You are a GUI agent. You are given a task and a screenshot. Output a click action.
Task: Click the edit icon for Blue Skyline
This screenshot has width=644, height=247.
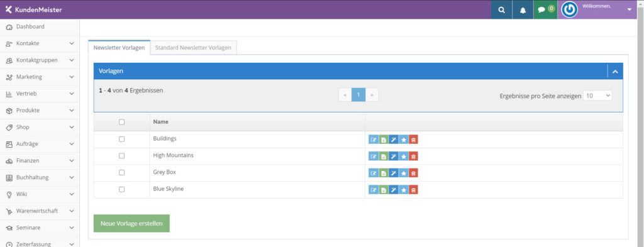(374, 190)
